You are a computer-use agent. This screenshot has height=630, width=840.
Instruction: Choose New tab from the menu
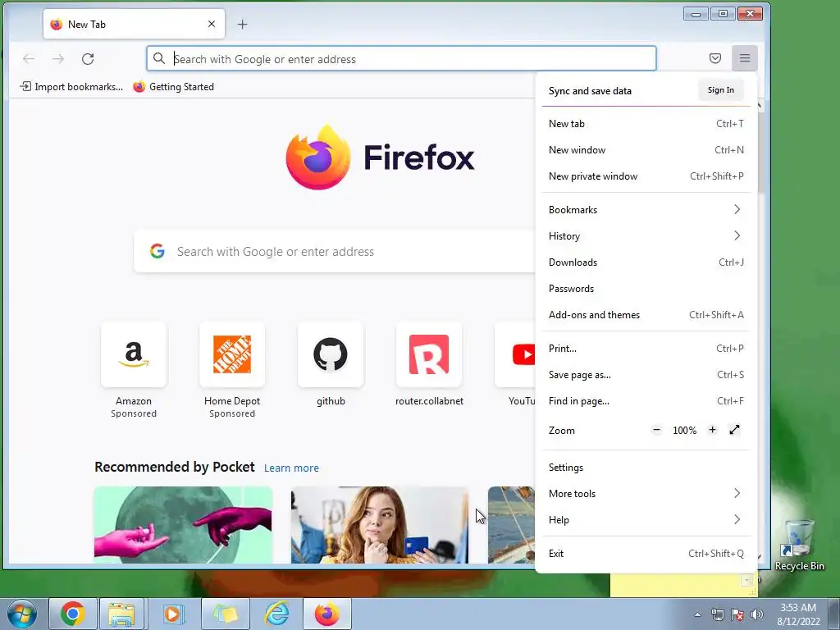coord(646,124)
